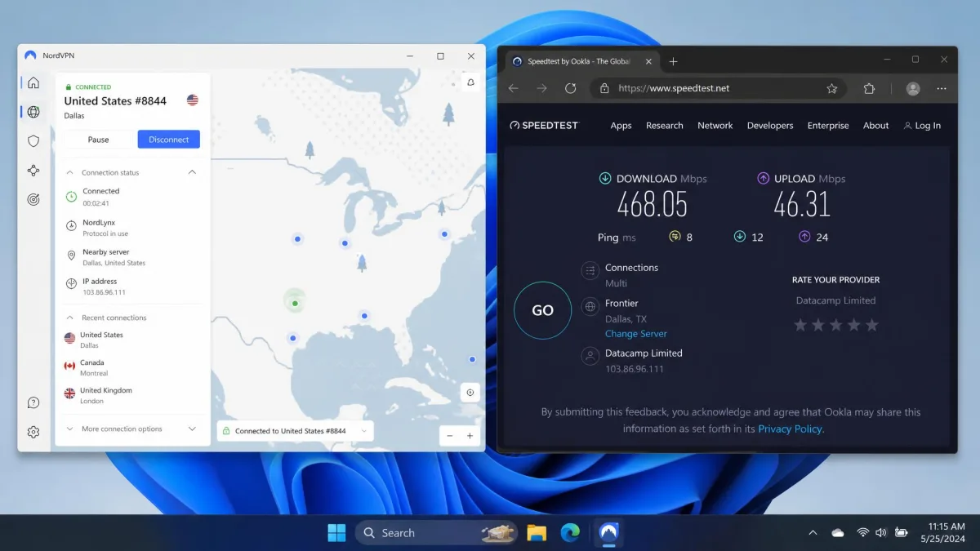
Task: Click the speedtest.net address bar
Action: coord(719,88)
